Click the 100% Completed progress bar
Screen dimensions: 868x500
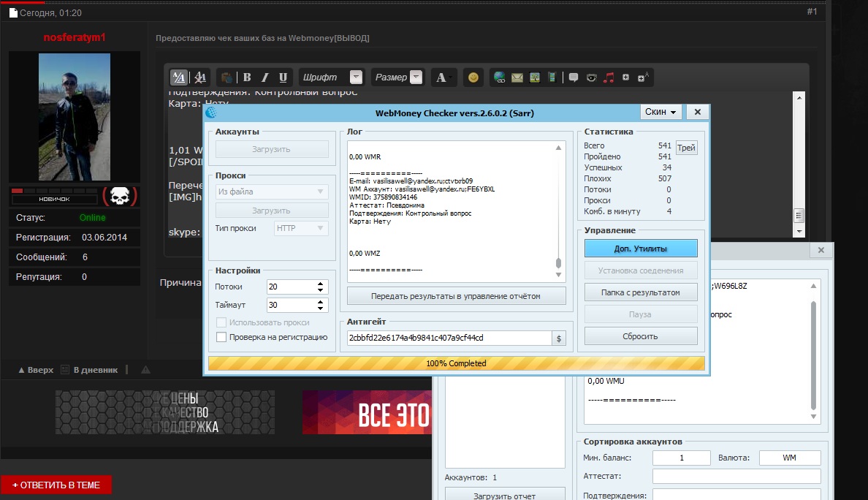click(456, 363)
